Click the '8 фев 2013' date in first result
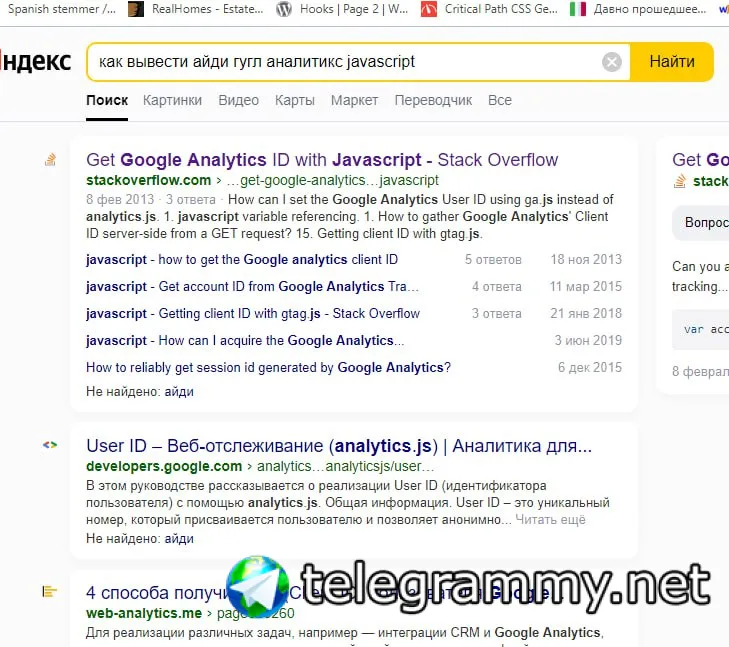729x647 pixels. click(120, 199)
